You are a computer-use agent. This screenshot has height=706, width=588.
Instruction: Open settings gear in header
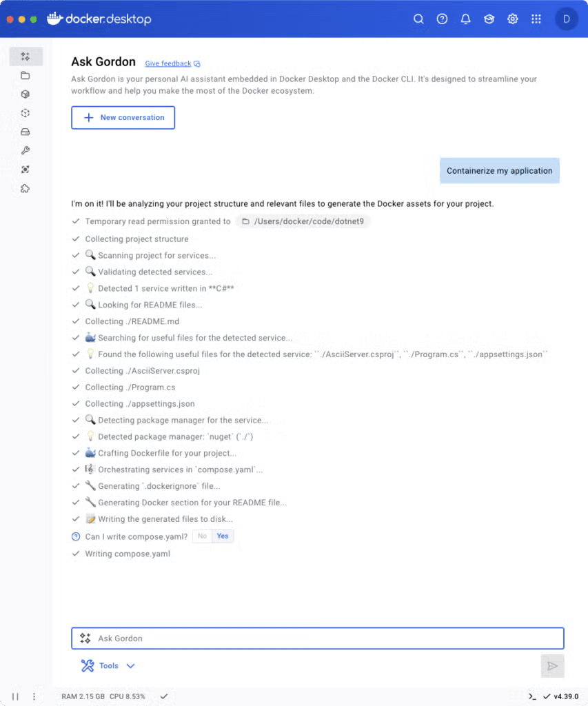[x=512, y=19]
